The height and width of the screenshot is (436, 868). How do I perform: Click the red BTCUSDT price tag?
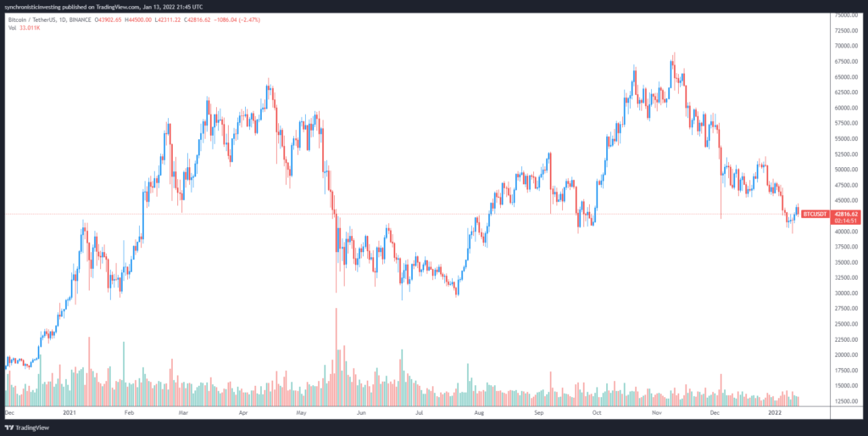click(812, 215)
